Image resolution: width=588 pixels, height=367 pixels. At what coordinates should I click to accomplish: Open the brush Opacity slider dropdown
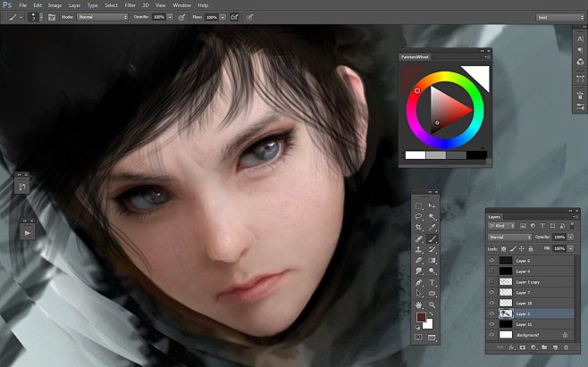[x=170, y=17]
